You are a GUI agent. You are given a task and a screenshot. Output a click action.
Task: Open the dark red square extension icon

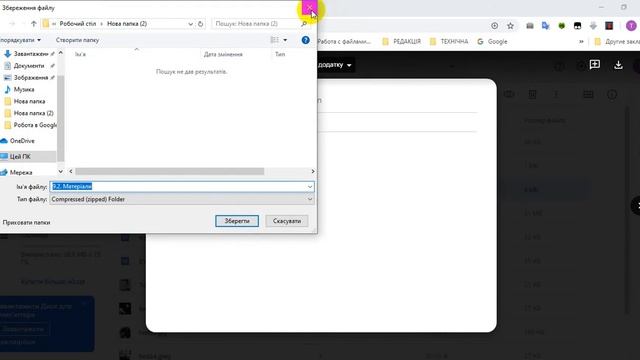[609, 26]
